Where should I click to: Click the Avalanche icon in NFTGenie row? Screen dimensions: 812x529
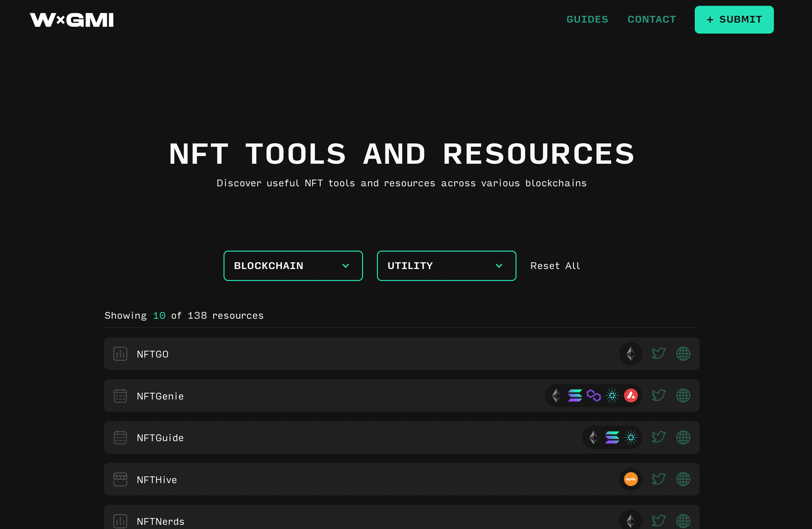(631, 396)
